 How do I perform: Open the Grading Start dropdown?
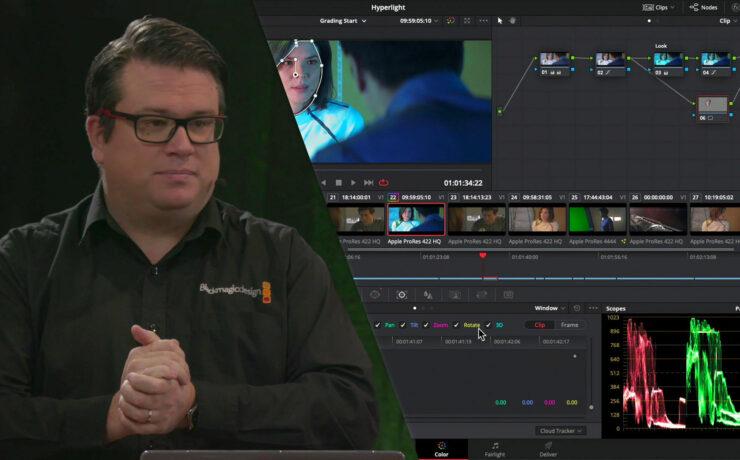343,21
